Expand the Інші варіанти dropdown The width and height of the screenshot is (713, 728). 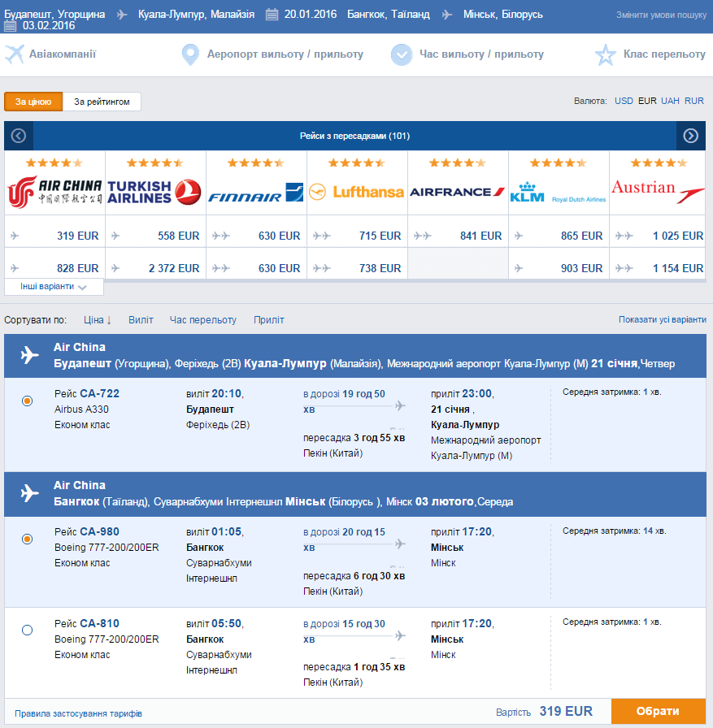click(54, 287)
